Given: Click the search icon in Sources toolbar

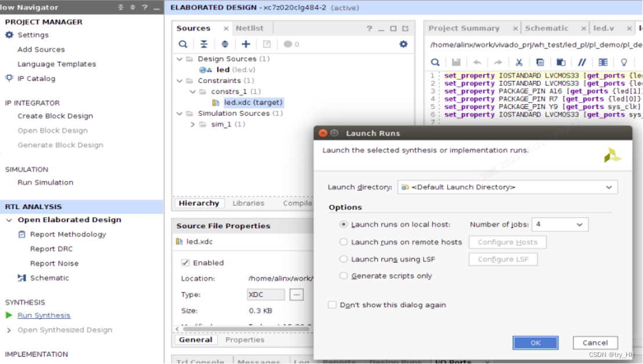Looking at the screenshot, I should [183, 44].
